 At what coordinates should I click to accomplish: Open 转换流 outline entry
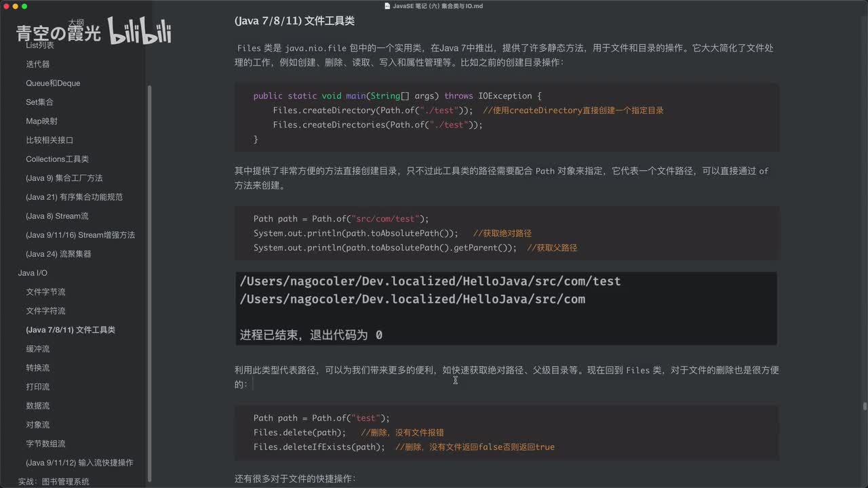click(x=37, y=367)
